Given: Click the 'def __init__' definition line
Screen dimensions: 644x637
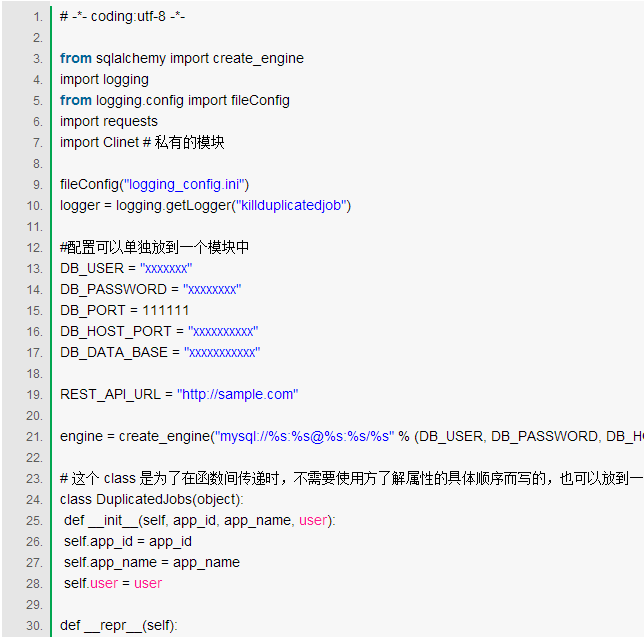Looking at the screenshot, I should click(x=200, y=520).
